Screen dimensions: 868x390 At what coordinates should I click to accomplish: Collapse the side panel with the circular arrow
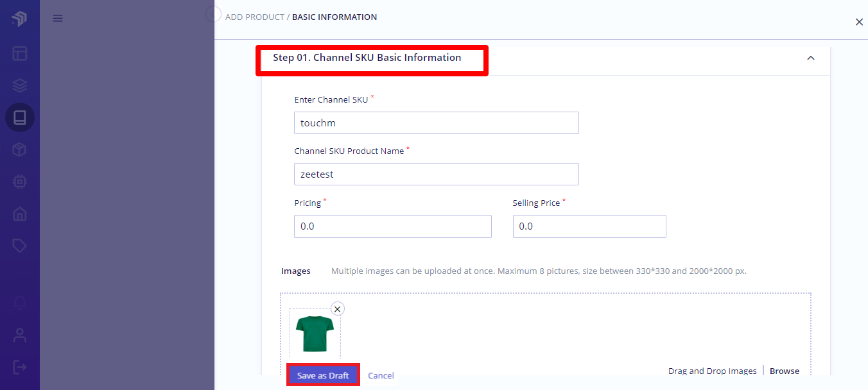coord(213,13)
